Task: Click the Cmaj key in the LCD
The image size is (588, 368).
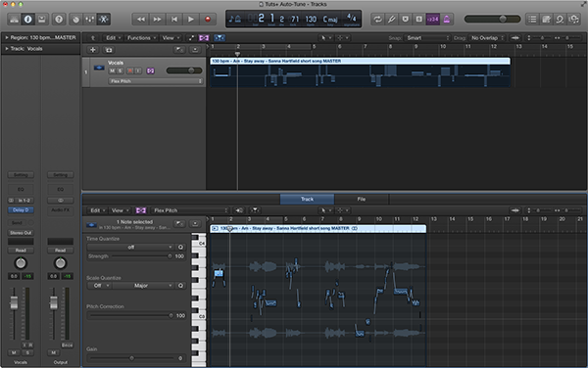Action: tap(330, 19)
